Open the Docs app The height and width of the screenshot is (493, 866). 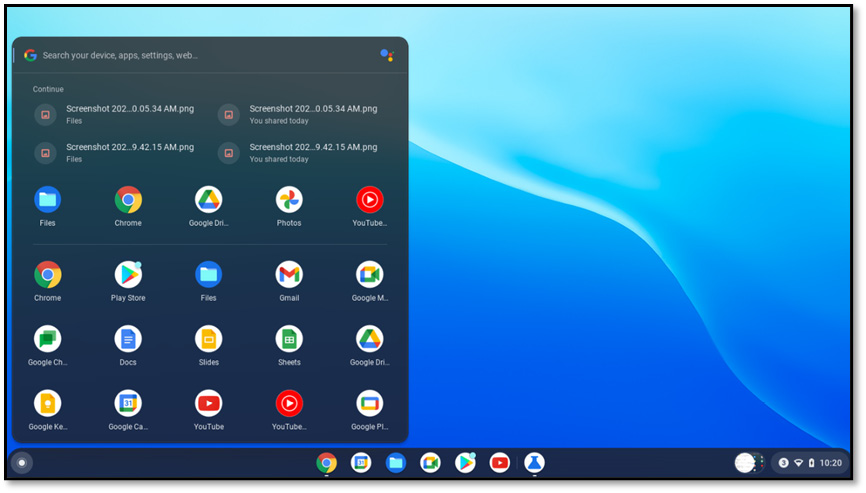coord(128,346)
